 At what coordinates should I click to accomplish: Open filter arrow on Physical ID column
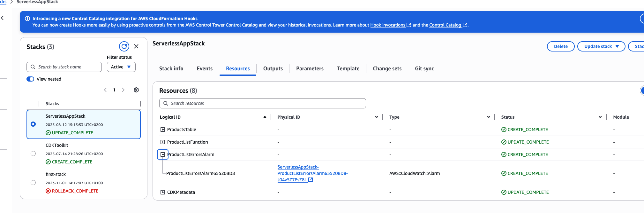[377, 117]
